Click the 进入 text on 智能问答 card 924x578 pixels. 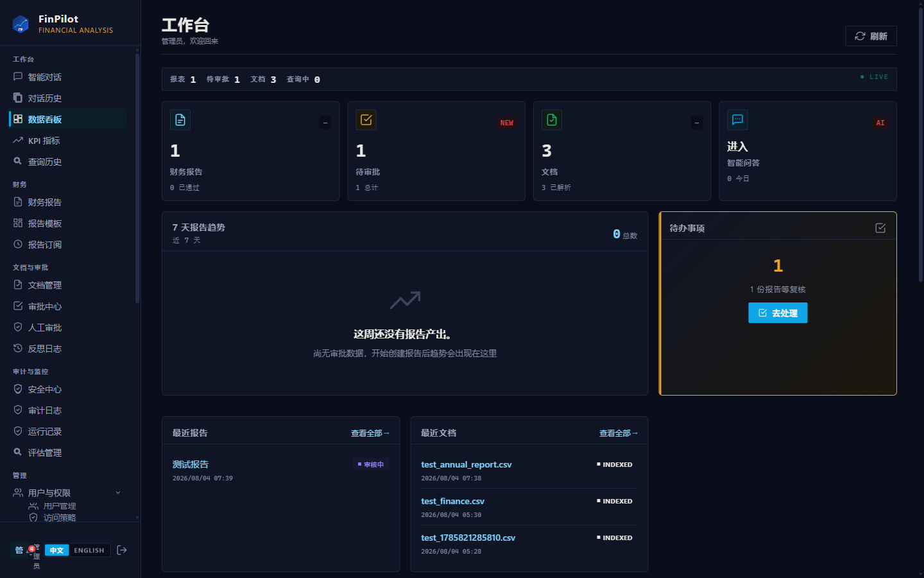(737, 146)
